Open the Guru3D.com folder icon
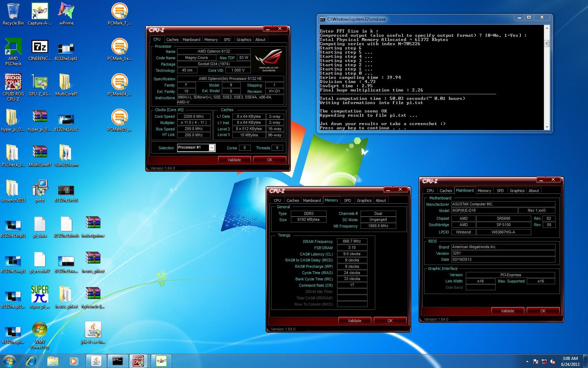Screen dimensions: 588x368 (x=66, y=156)
